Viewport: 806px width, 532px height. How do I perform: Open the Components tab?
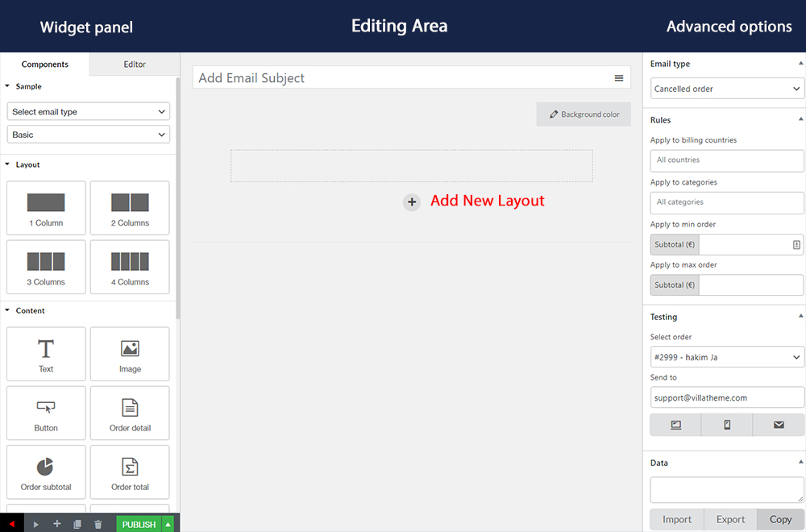(x=44, y=64)
